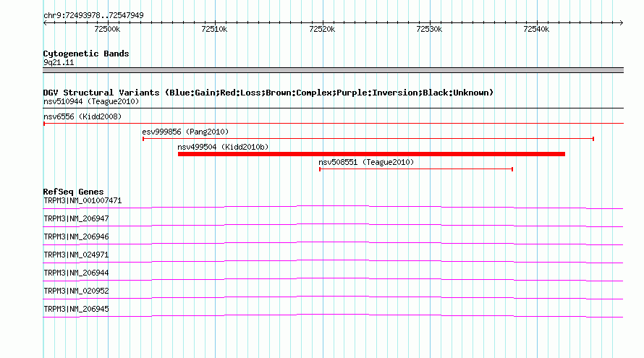Click the left arrow of the ruler

(45, 22)
